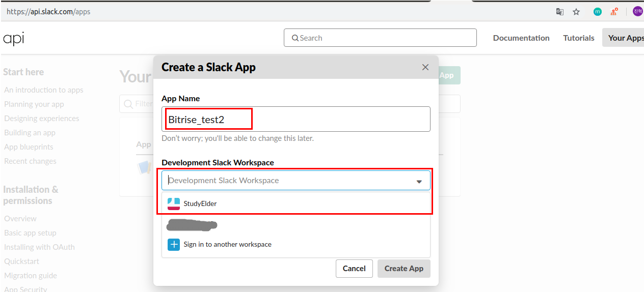The image size is (644, 292).
Task: Open Recent changes link
Action: point(30,161)
